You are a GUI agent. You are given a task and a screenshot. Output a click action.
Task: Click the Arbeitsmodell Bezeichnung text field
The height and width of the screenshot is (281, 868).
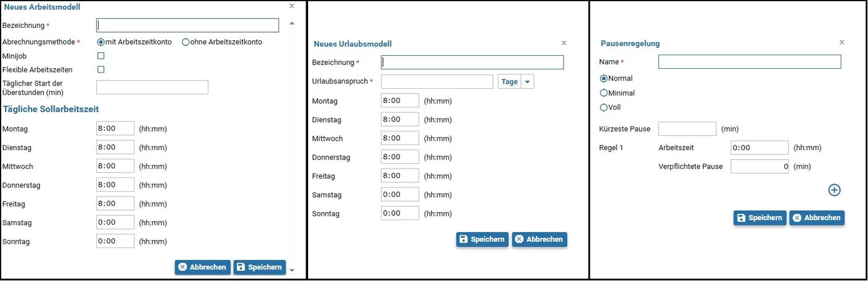pos(187,25)
